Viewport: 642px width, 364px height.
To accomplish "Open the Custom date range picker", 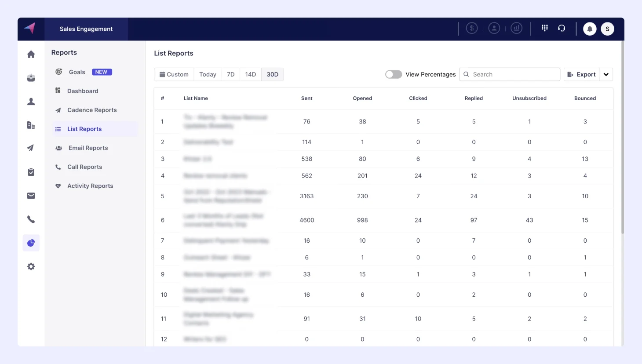I will click(174, 74).
